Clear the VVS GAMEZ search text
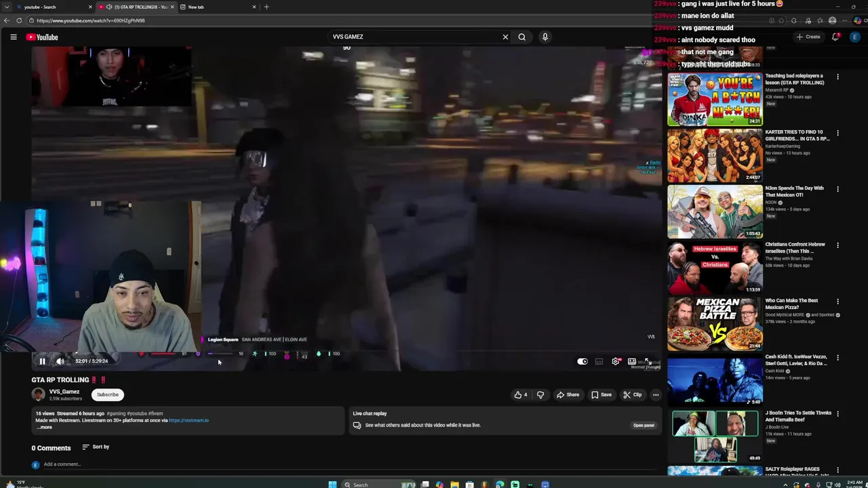The height and width of the screenshot is (488, 868). tap(505, 37)
